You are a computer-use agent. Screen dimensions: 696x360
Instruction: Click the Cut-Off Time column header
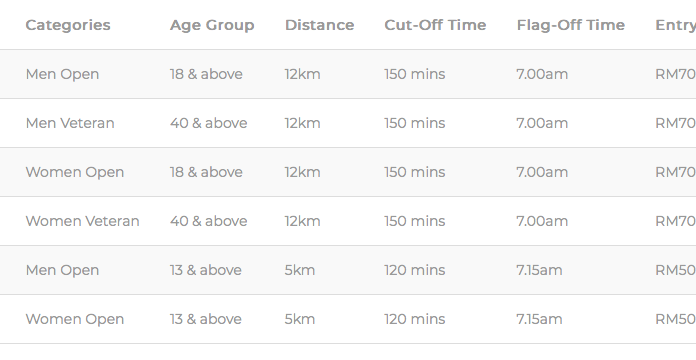pos(435,25)
